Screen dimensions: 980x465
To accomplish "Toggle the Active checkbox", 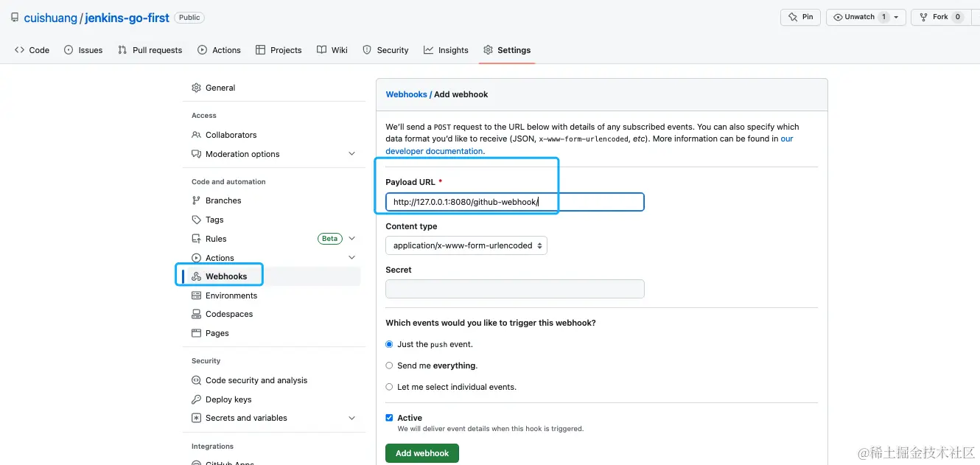I will tap(390, 418).
